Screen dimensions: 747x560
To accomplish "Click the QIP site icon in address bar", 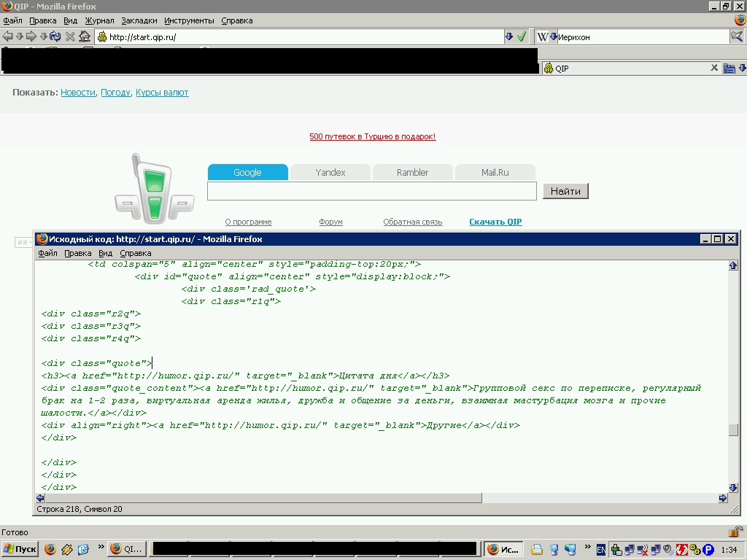I will (x=102, y=37).
